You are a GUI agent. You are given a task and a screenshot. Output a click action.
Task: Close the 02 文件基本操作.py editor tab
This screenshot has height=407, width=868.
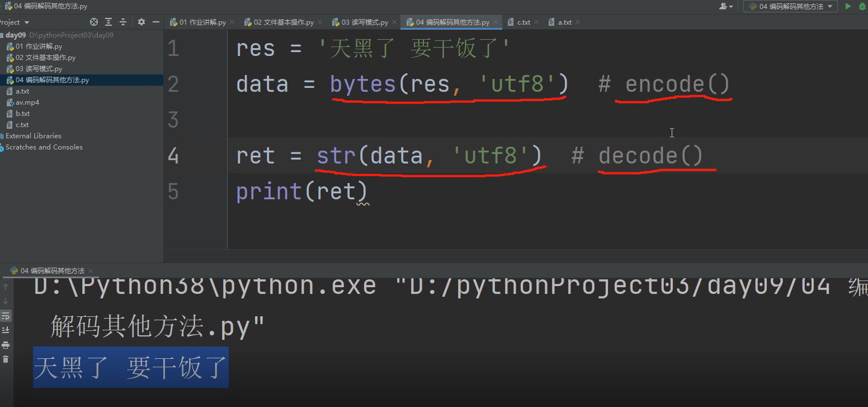pos(321,22)
